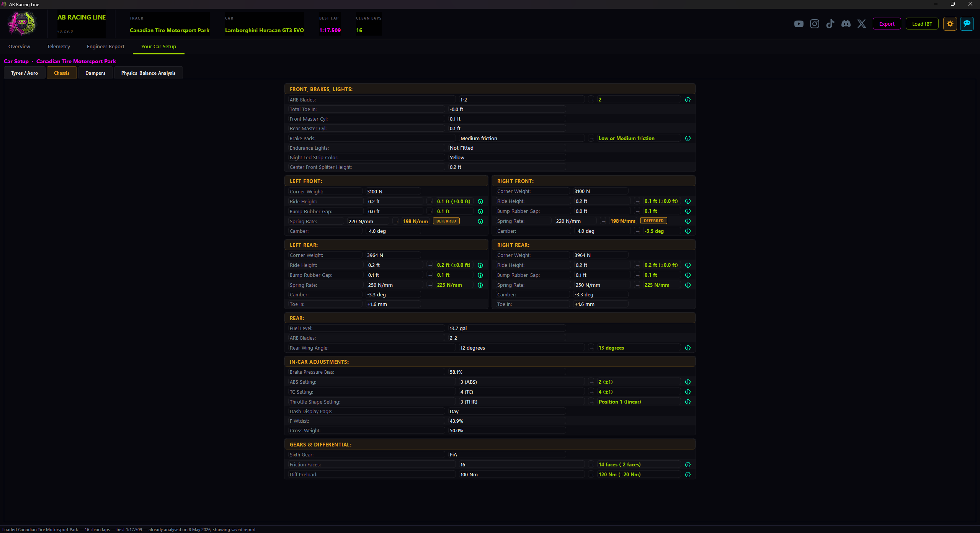980x533 pixels.
Task: Go to the Engineer Report tab
Action: coord(105,46)
